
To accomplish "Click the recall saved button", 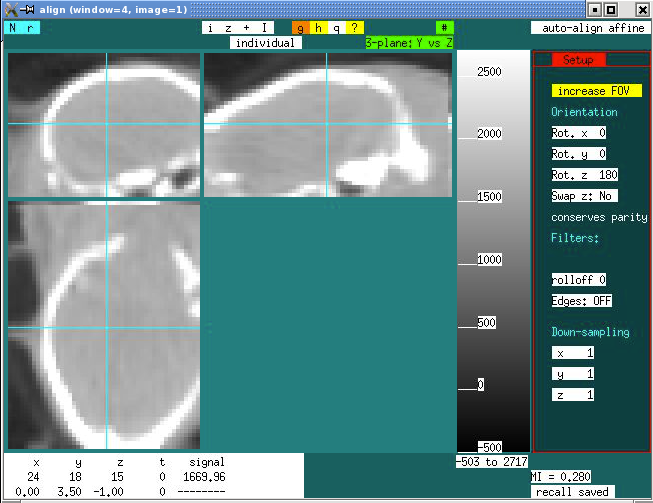I will click(573, 492).
